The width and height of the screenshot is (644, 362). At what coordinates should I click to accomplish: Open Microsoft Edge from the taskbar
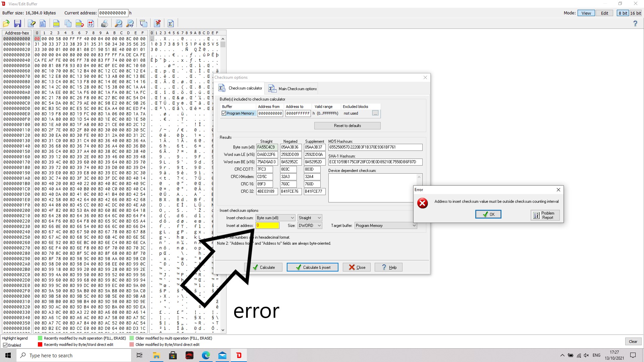tap(206, 355)
